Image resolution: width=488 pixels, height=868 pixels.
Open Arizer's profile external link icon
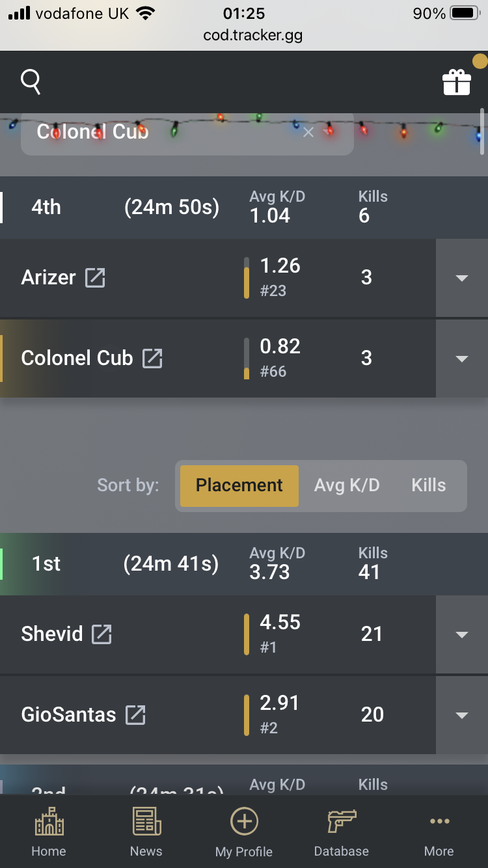click(x=95, y=278)
